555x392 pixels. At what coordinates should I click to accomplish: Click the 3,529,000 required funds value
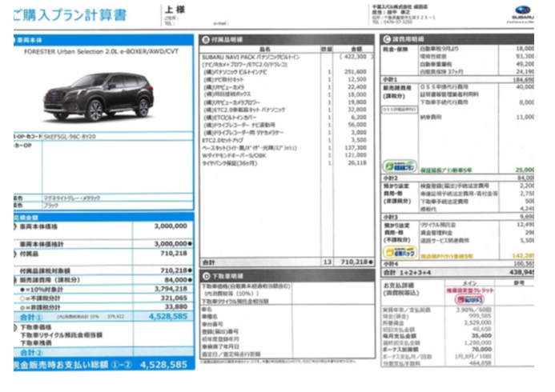477,322
